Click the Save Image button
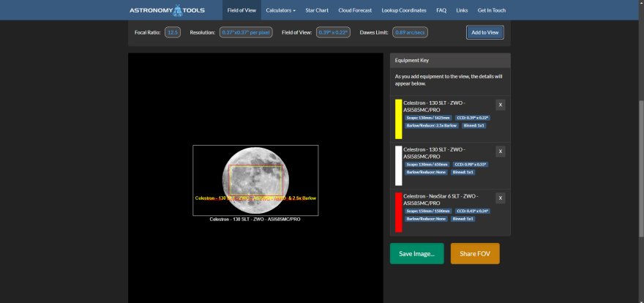The height and width of the screenshot is (303, 644). pyautogui.click(x=416, y=254)
